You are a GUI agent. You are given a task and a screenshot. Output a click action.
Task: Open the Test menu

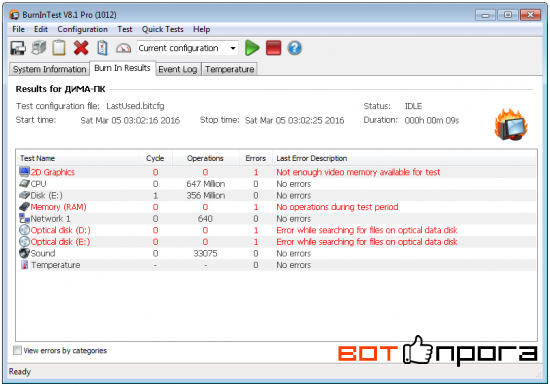pyautogui.click(x=125, y=29)
